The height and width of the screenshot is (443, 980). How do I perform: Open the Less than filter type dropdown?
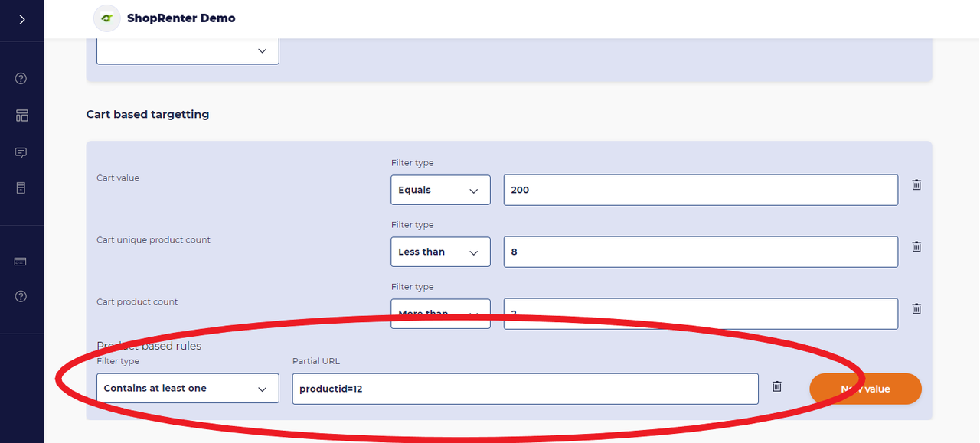pos(440,252)
